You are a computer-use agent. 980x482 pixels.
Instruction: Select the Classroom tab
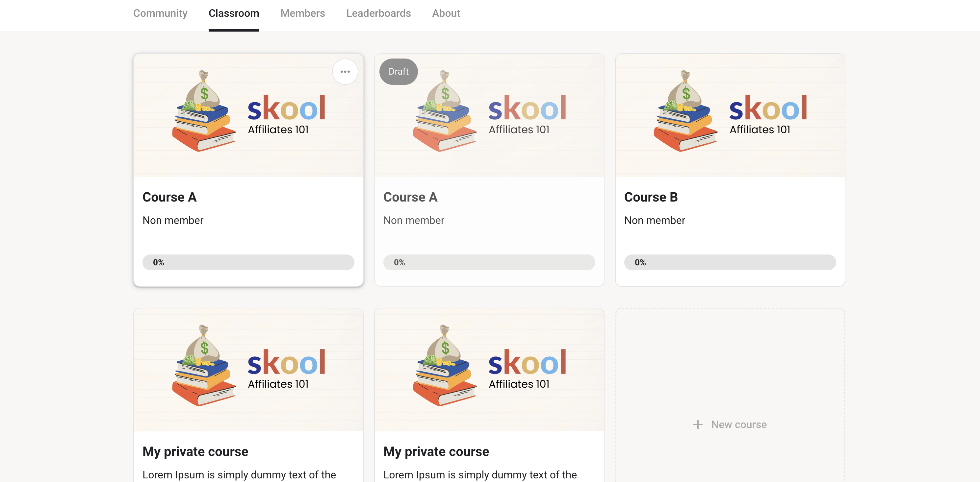(234, 13)
